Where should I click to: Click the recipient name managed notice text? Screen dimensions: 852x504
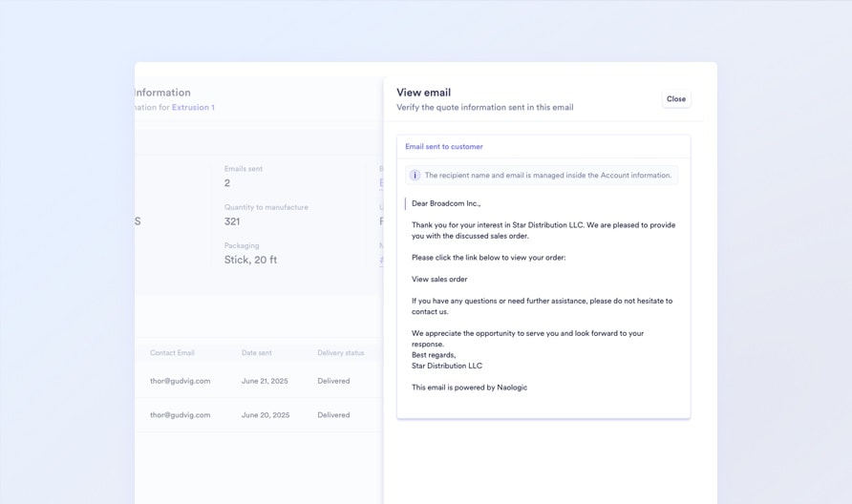pyautogui.click(x=548, y=176)
